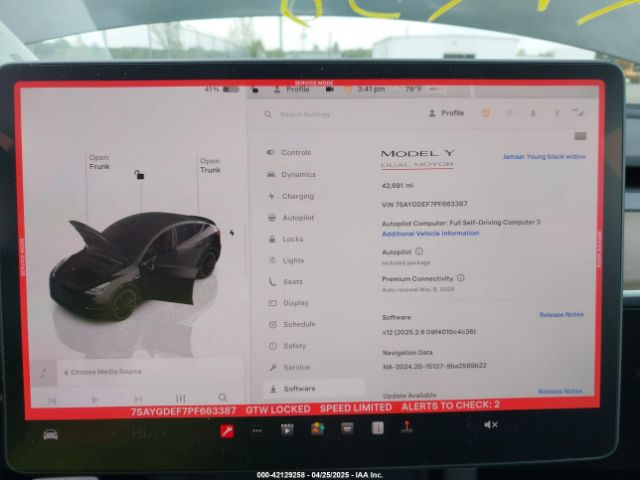Open the Charging settings section
Screen dimensions: 640x480
(291, 196)
